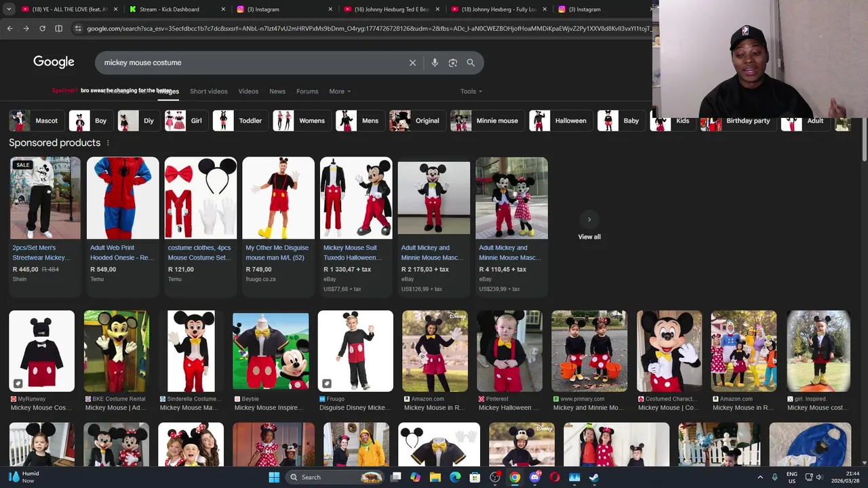868x488 pixels.
Task: Switch to the Short videos tab
Action: (x=209, y=91)
